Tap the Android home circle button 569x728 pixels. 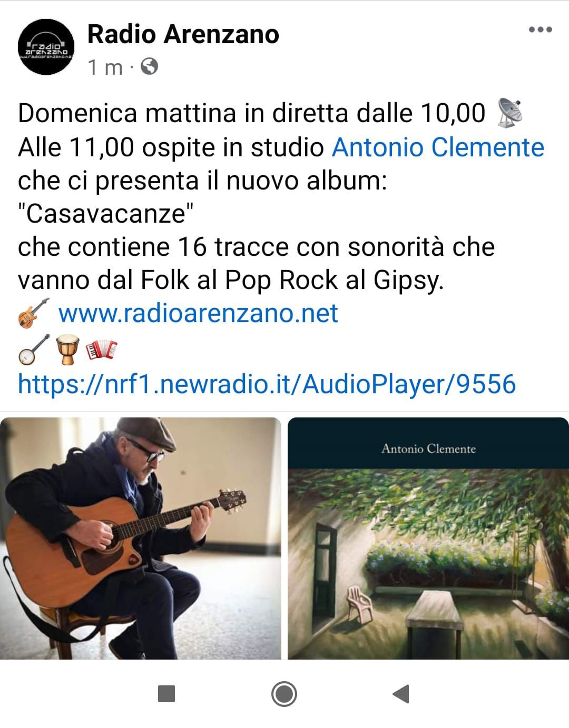(x=284, y=694)
